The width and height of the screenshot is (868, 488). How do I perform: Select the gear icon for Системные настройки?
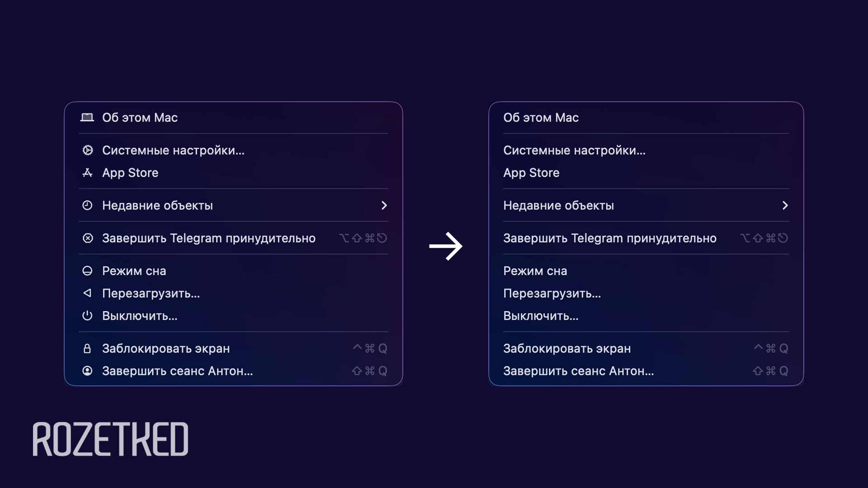pyautogui.click(x=88, y=150)
